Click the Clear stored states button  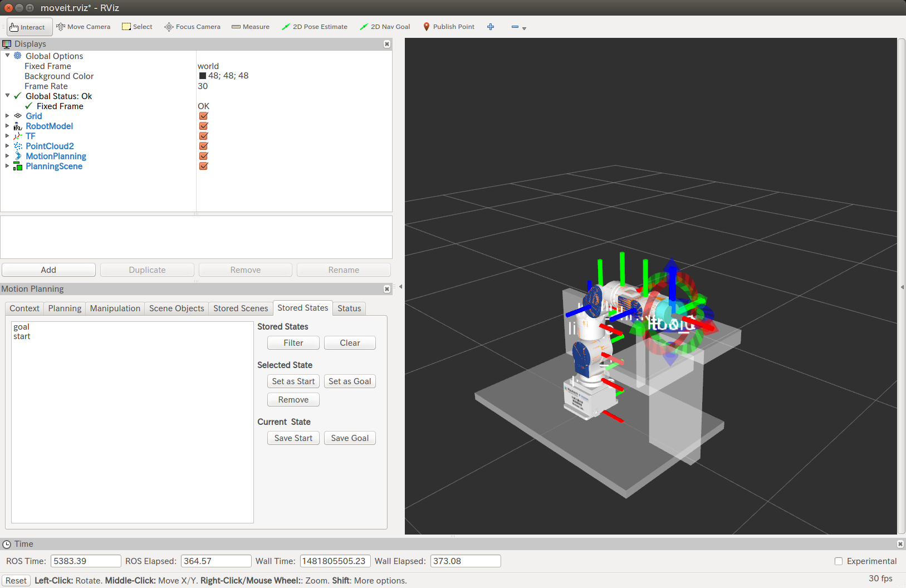coord(350,343)
